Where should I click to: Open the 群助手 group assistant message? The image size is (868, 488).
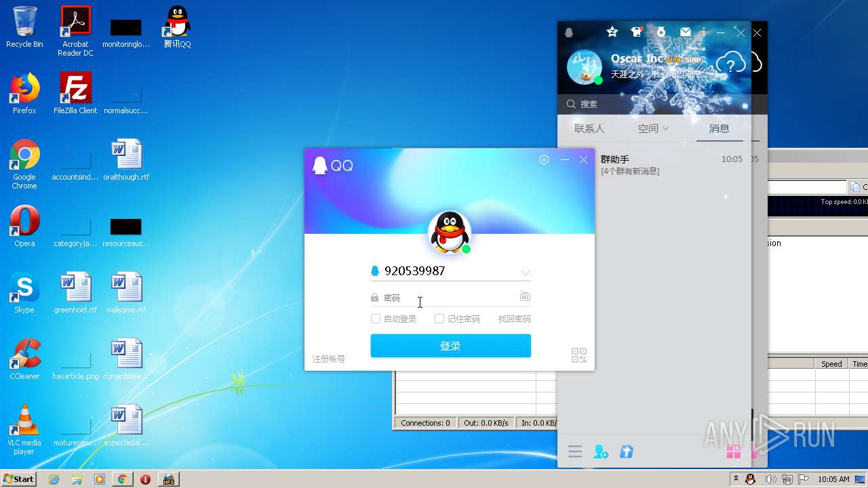(x=654, y=165)
